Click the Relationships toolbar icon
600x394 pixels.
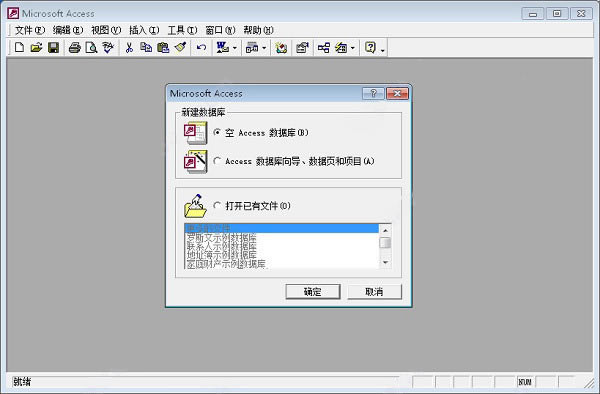click(323, 47)
